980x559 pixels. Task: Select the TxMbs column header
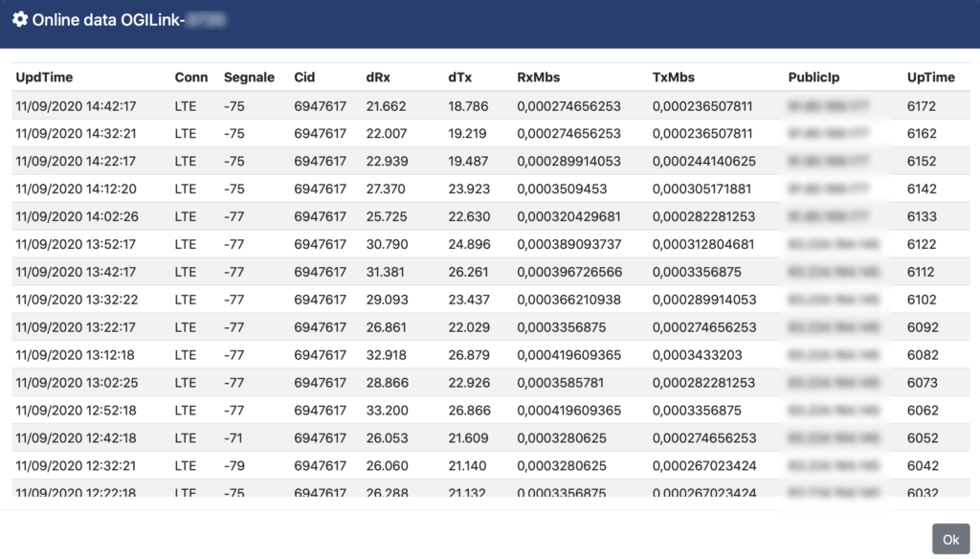click(x=674, y=78)
